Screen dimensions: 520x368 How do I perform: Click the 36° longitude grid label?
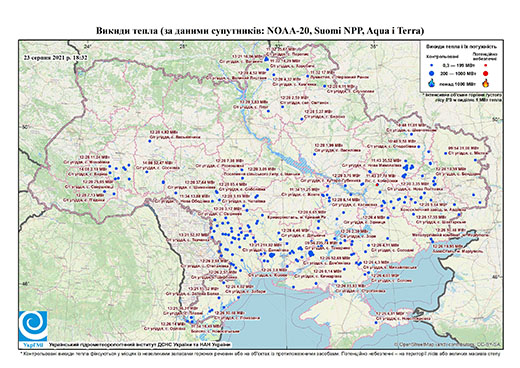[x=374, y=46]
